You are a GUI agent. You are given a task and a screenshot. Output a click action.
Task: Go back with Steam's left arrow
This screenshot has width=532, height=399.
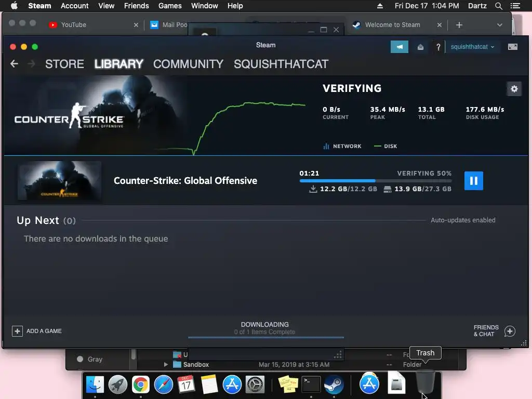click(x=14, y=63)
